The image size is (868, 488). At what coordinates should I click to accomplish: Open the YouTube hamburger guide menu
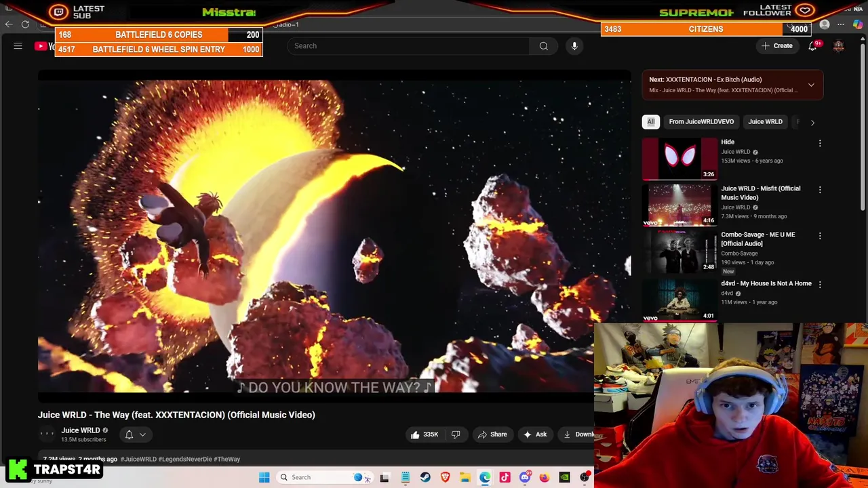point(18,46)
